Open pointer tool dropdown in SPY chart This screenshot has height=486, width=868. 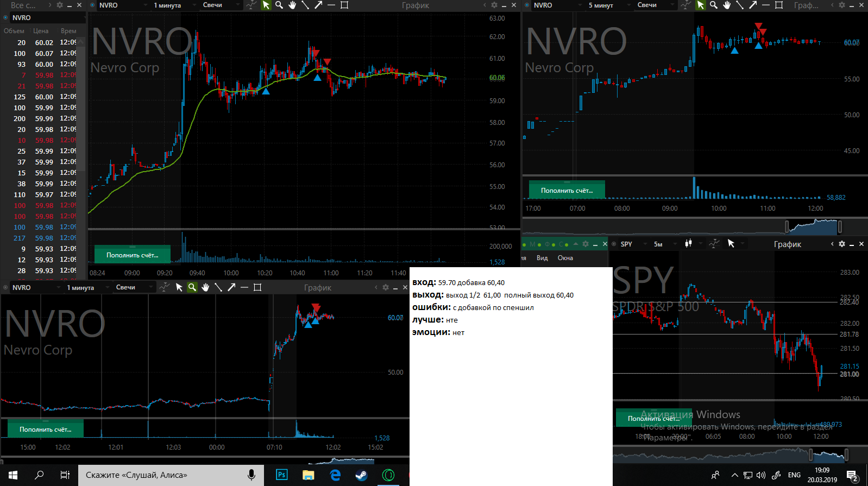coord(743,244)
